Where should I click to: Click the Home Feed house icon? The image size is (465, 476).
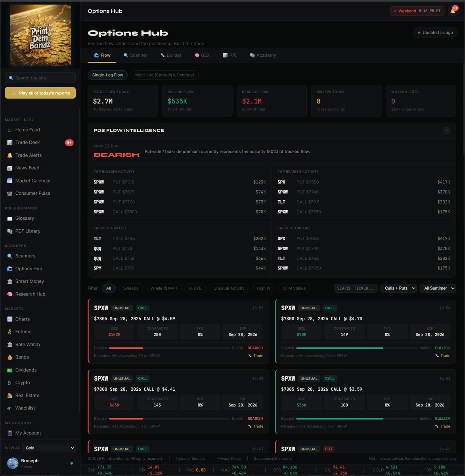click(x=10, y=130)
